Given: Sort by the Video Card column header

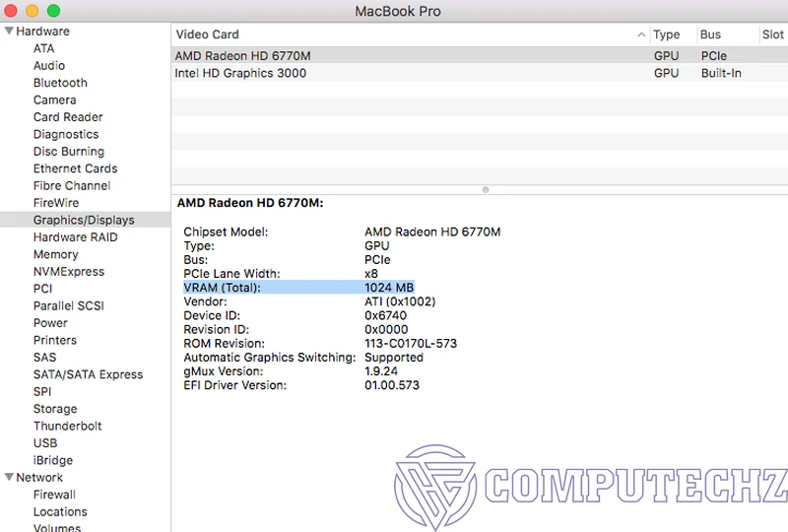Looking at the screenshot, I should pyautogui.click(x=207, y=34).
